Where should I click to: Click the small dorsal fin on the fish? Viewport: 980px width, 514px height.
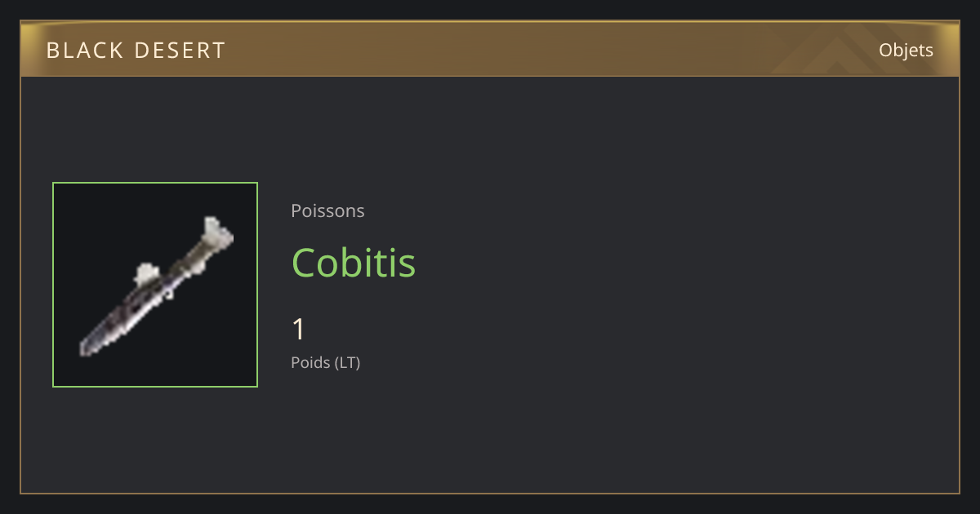[146, 273]
